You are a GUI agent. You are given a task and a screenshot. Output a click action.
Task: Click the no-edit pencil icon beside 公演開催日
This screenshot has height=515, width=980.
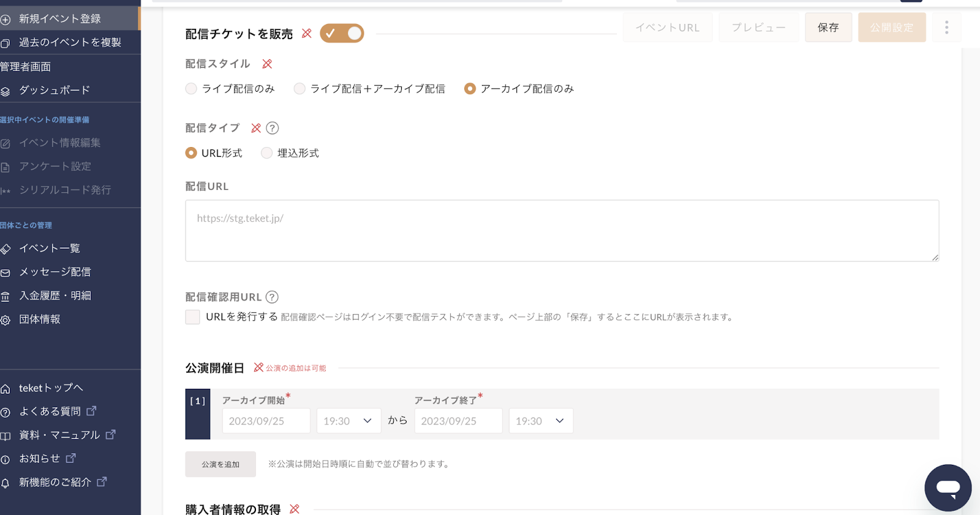258,367
